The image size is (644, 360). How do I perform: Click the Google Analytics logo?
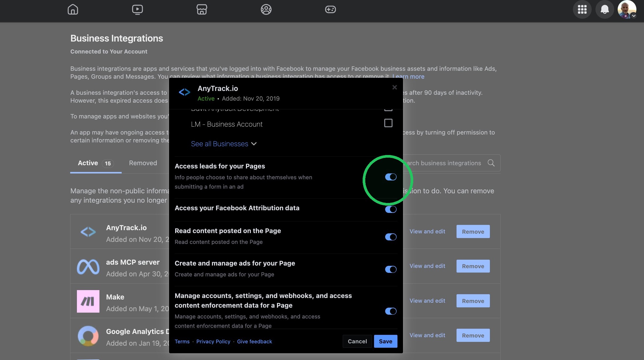[88, 336]
